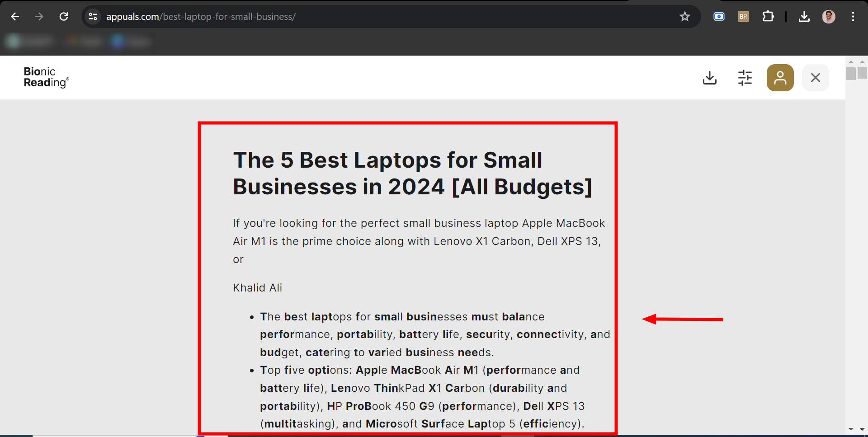Click the text "HP ProBook 450 G9"

tap(381, 406)
